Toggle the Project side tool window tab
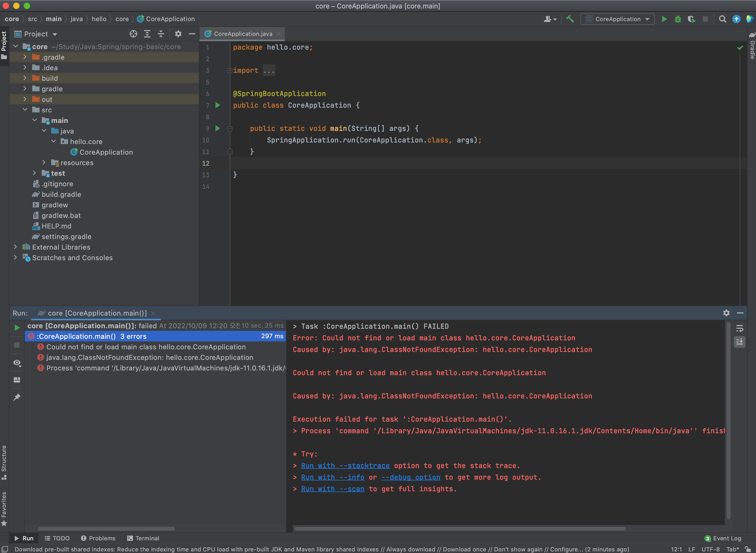Screen dimensions: 756x553 click(x=4, y=46)
